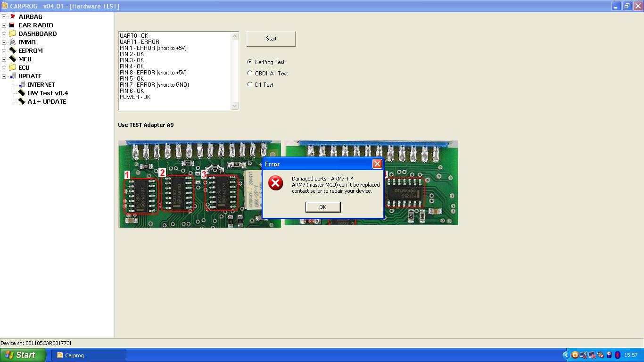Open the Bluetooth tray icon
This screenshot has width=644, height=362.
[x=618, y=355]
